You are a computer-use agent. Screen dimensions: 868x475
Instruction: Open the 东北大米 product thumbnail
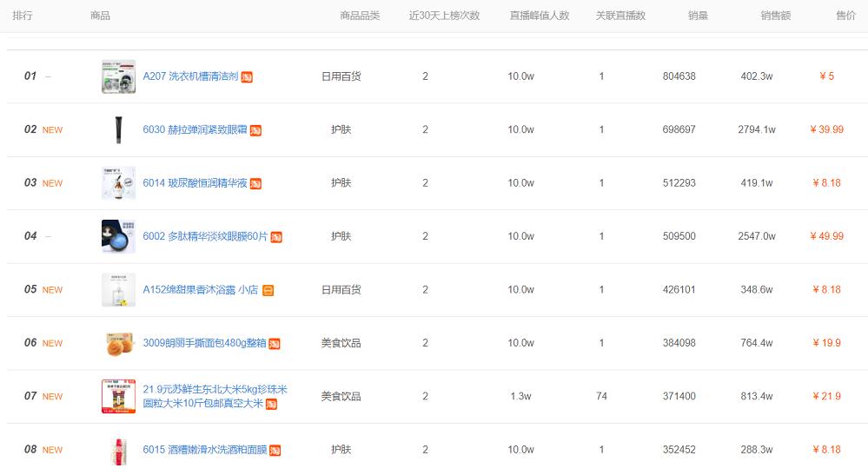pyautogui.click(x=118, y=397)
